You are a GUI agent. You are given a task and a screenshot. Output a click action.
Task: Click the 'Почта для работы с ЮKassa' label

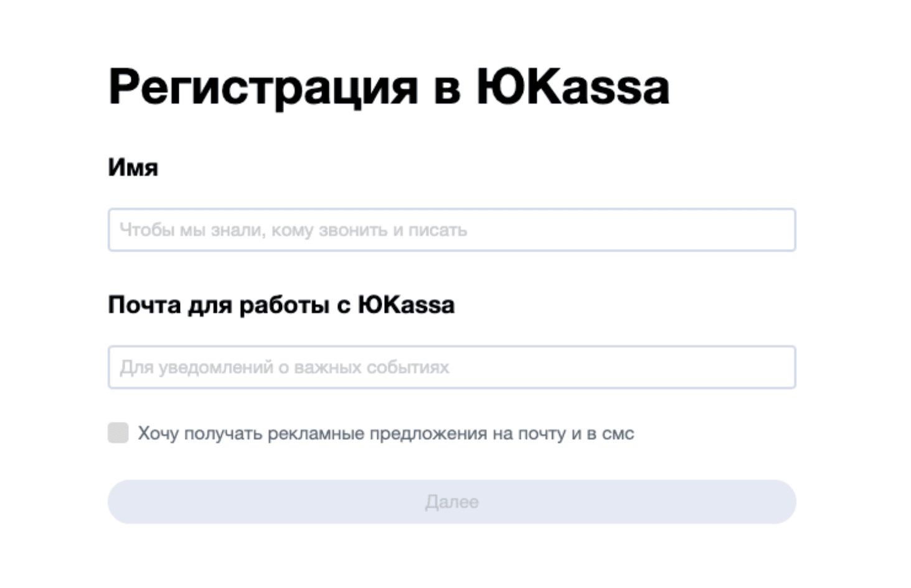pos(281,305)
